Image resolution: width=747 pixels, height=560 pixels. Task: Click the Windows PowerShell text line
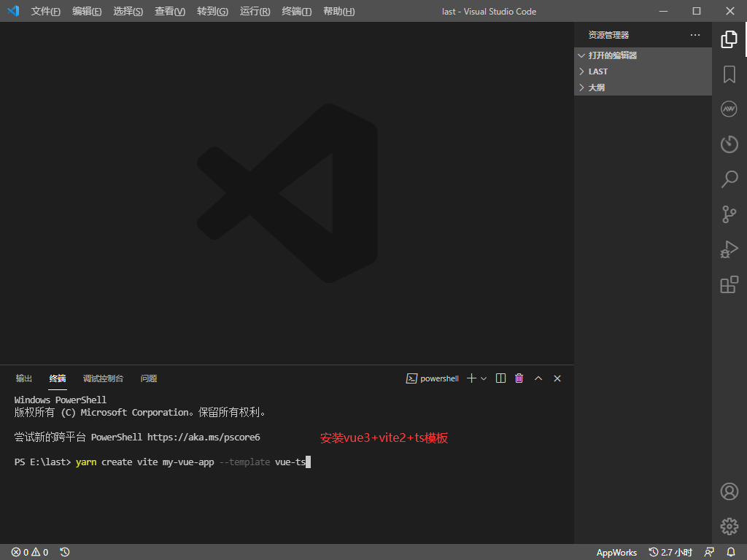coord(61,400)
